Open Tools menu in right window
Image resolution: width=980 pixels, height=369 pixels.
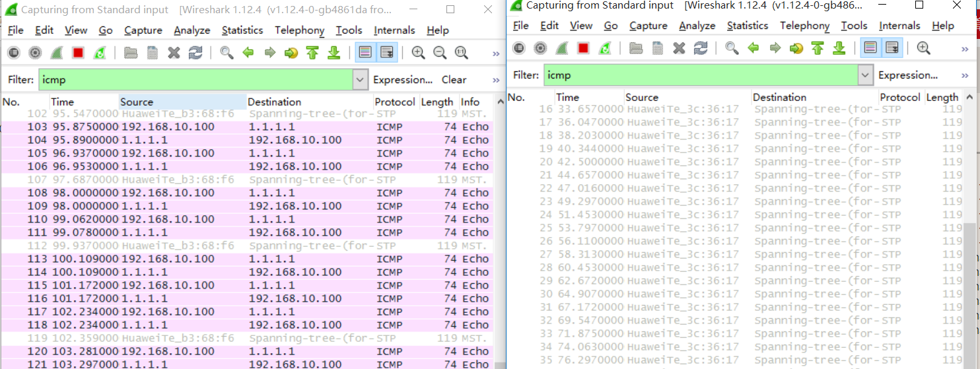(x=854, y=26)
